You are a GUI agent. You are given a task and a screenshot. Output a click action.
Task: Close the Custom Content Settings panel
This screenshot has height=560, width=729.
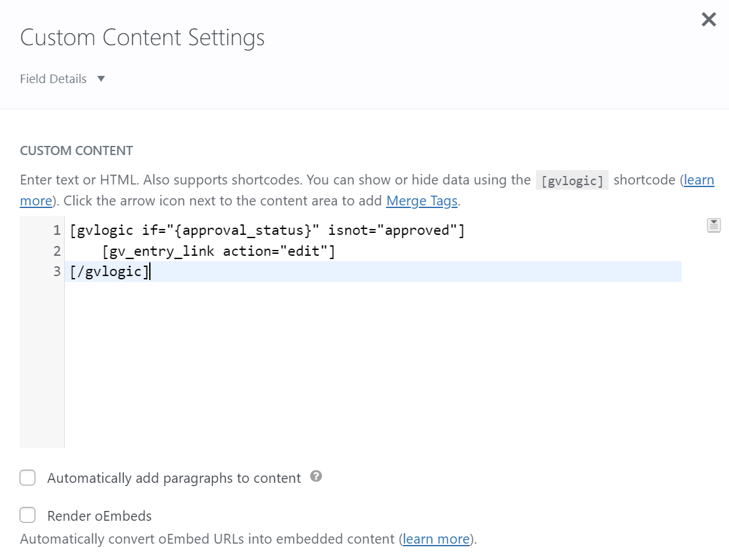click(x=709, y=20)
